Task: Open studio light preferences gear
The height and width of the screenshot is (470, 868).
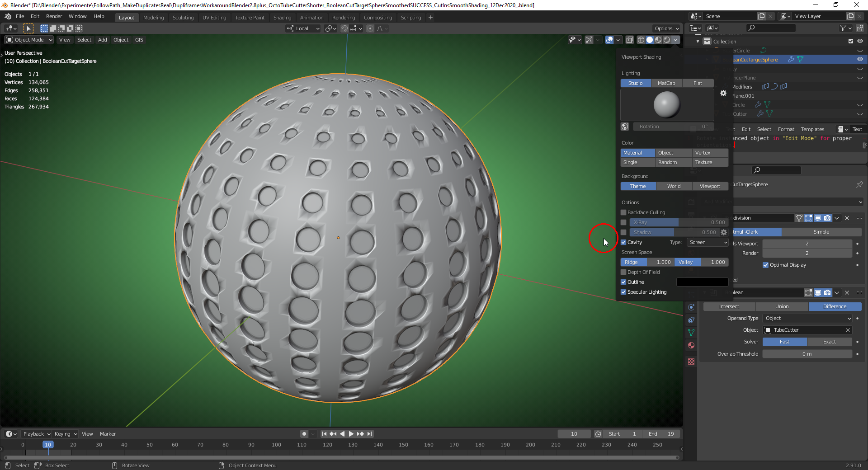Action: (x=723, y=93)
